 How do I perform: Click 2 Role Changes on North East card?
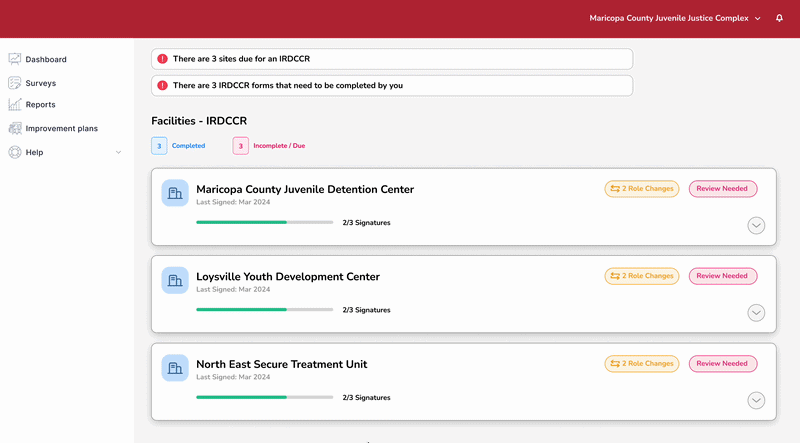click(x=642, y=364)
